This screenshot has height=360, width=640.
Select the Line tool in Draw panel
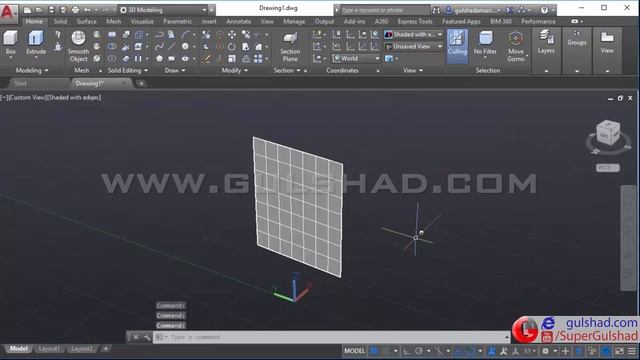click(172, 47)
